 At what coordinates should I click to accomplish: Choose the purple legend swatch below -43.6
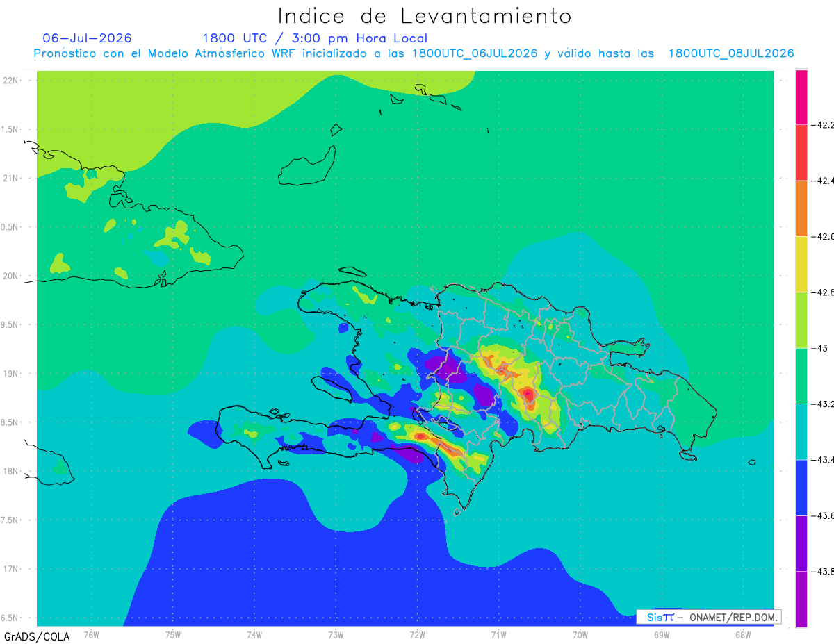801,543
